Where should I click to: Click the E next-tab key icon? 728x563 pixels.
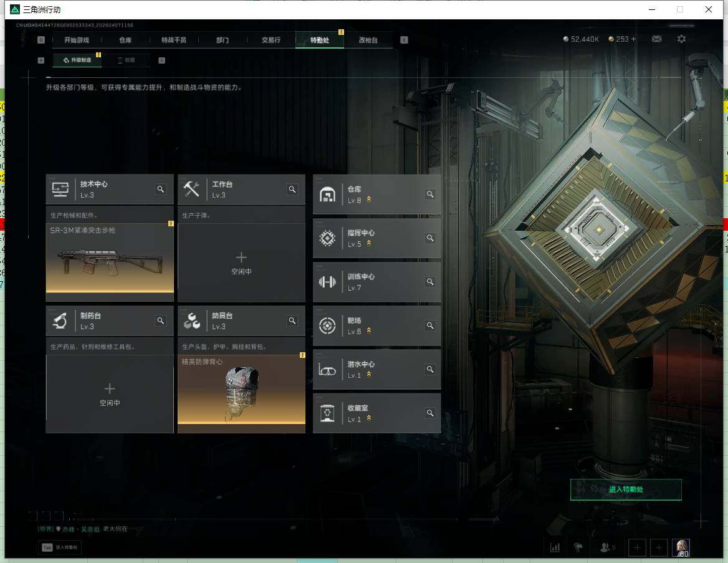405,40
